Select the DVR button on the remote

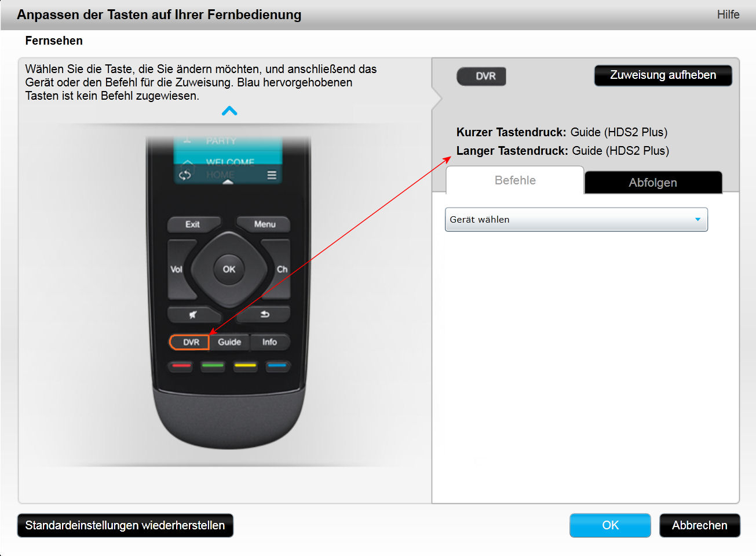189,342
